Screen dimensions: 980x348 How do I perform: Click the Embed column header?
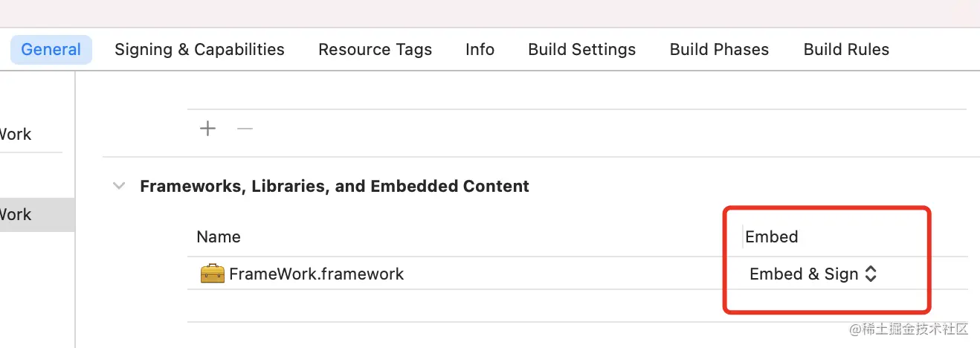772,237
